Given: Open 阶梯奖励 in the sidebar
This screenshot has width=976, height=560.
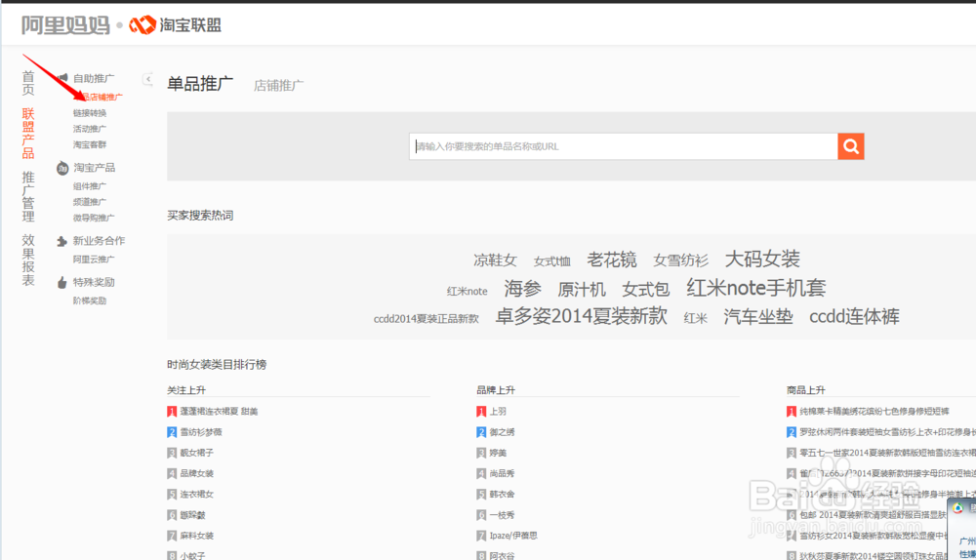Looking at the screenshot, I should (x=90, y=300).
